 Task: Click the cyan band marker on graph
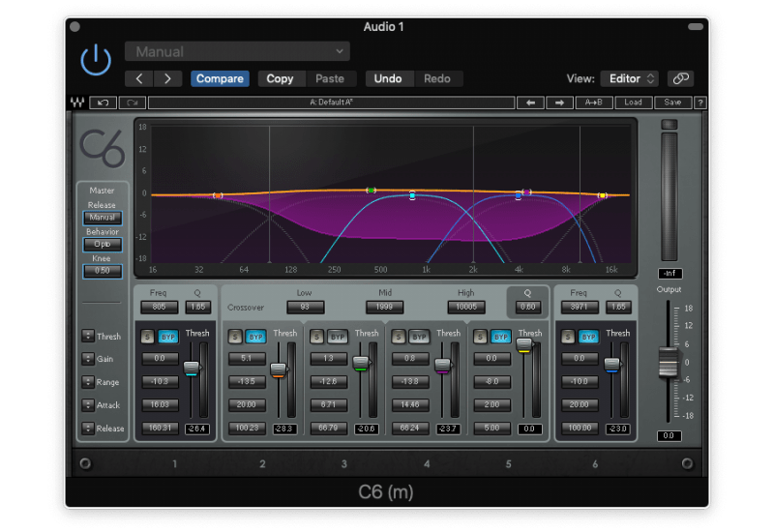pyautogui.click(x=413, y=196)
